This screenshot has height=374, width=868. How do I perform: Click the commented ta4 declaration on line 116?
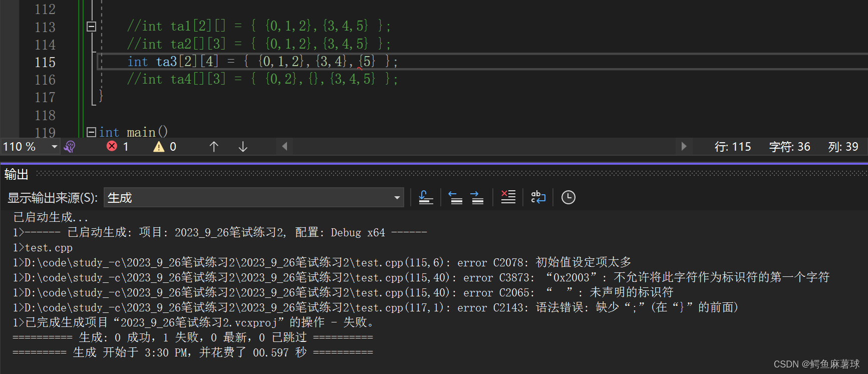coord(262,79)
